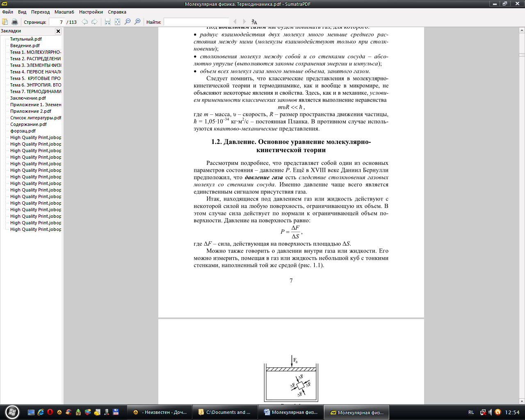Open the Масштаб menu

point(64,12)
